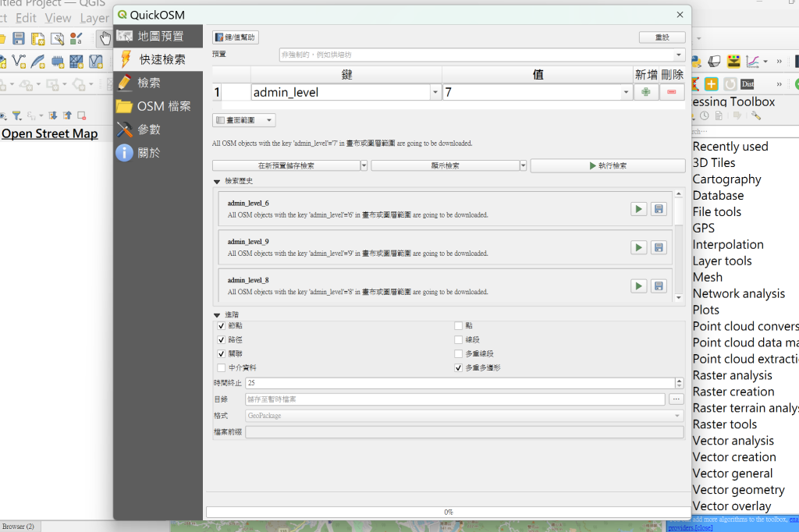Click 顯示檢索 show query button
The image size is (799, 532).
coord(446,165)
